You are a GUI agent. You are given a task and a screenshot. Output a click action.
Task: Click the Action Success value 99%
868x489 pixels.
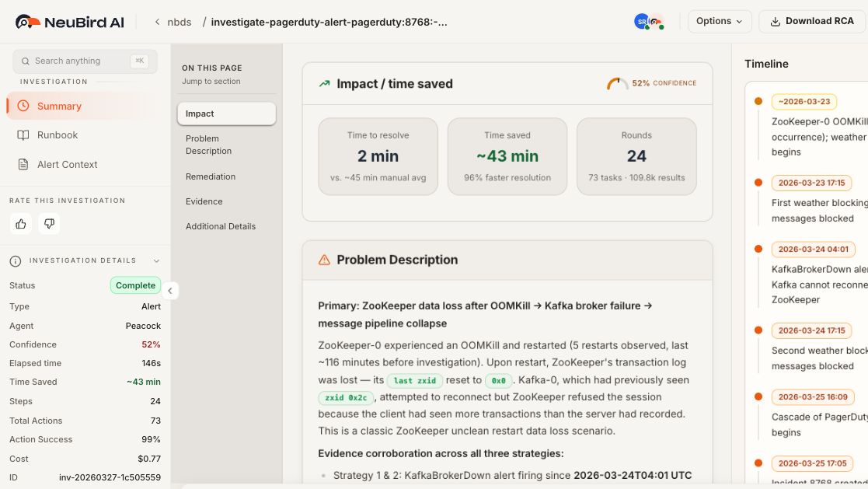coord(151,439)
